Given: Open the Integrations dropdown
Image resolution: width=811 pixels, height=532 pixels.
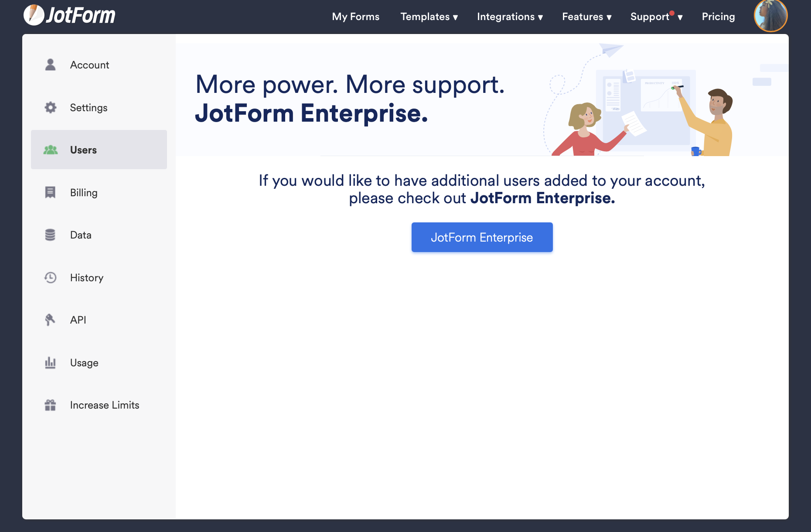Looking at the screenshot, I should [509, 17].
